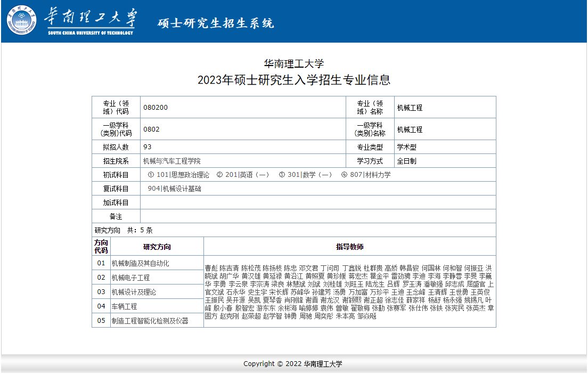The height and width of the screenshot is (374, 588).
Task: Select direction code 01
Action: tap(101, 263)
